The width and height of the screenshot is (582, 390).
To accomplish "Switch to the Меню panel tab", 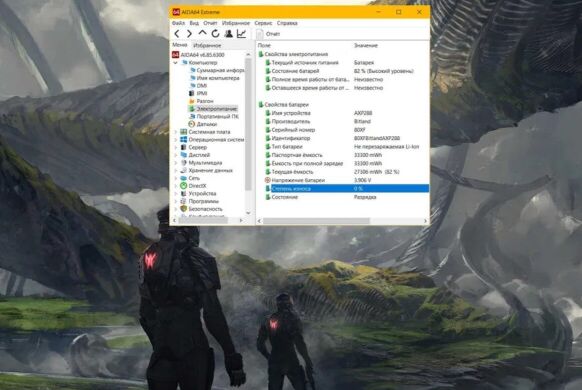I will click(x=180, y=45).
